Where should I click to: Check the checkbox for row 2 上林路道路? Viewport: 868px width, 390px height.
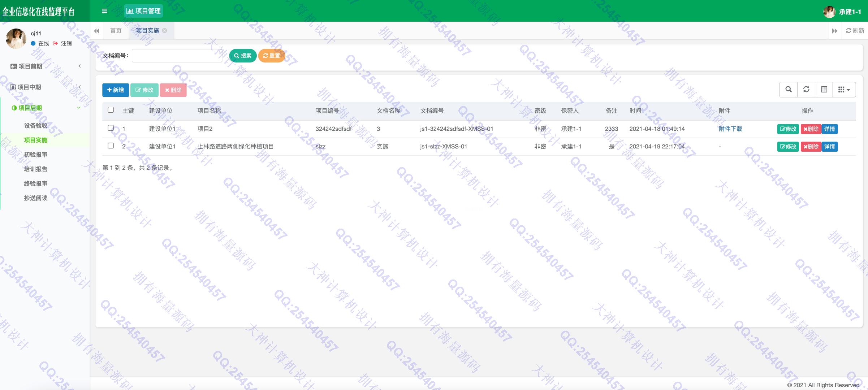(x=111, y=146)
